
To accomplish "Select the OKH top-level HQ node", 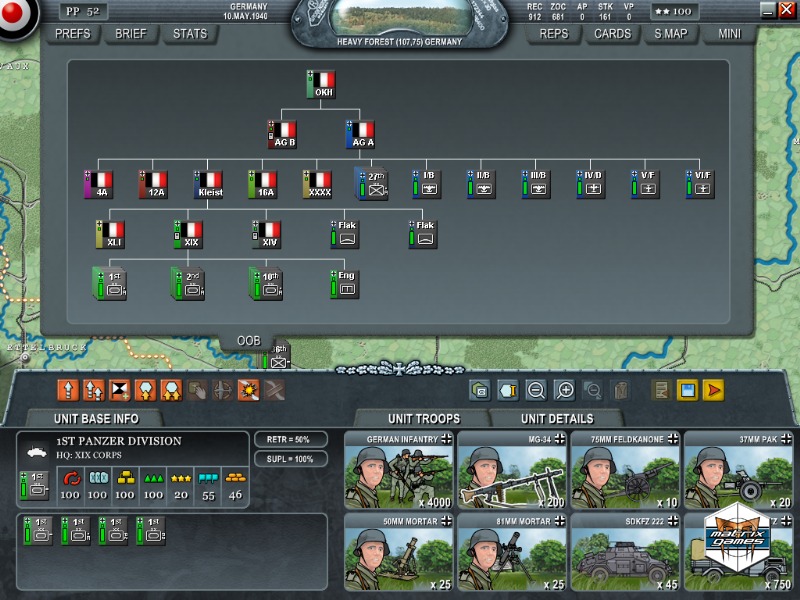I will 322,85.
